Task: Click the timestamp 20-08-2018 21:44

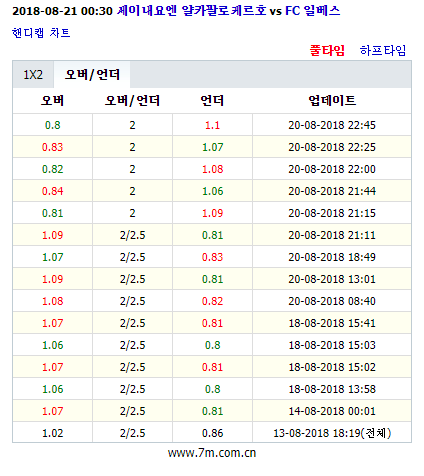Action: point(332,191)
